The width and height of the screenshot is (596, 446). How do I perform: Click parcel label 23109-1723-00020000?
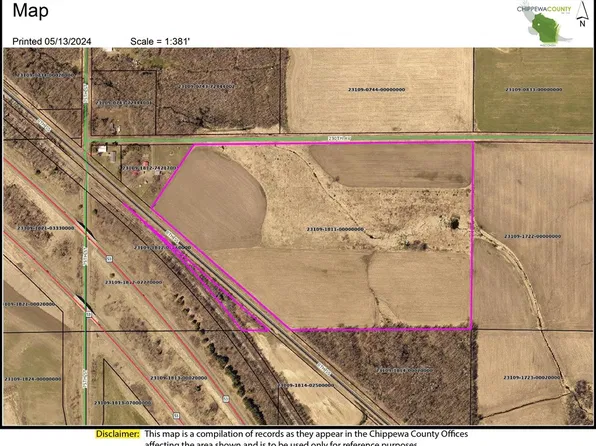532,378
